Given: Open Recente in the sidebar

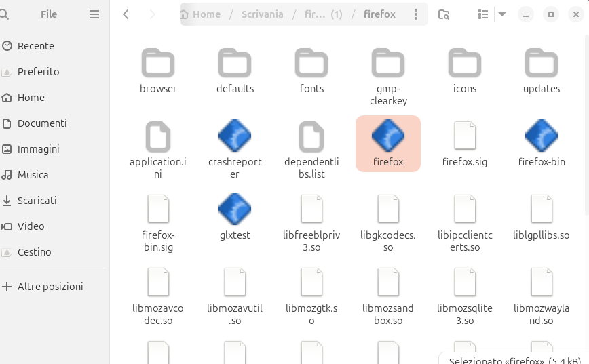Looking at the screenshot, I should [53, 46].
